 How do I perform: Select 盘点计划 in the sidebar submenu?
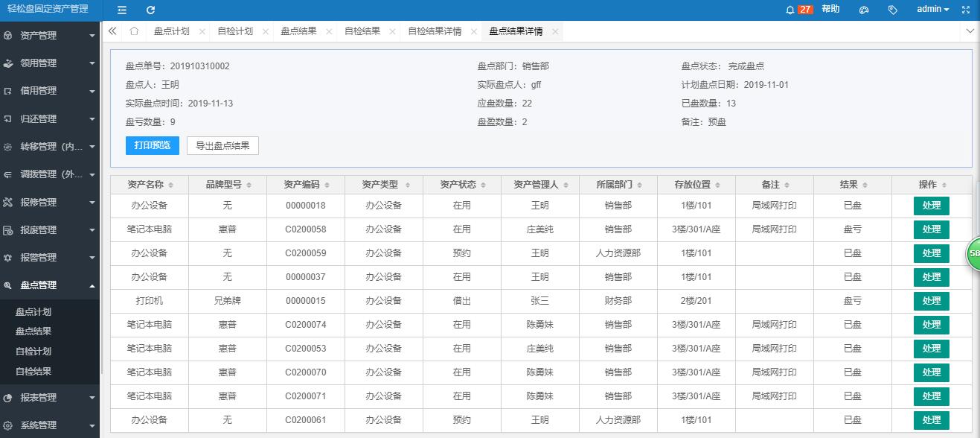click(33, 312)
